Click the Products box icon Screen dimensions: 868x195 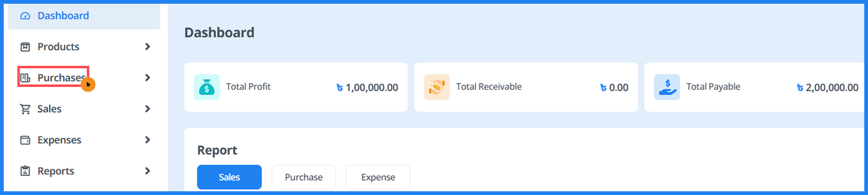(x=25, y=47)
